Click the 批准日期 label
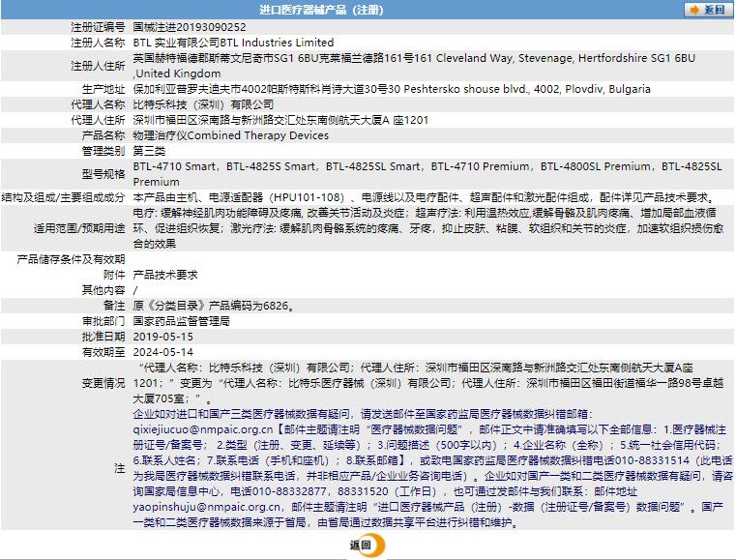The image size is (736, 560). coord(103,337)
